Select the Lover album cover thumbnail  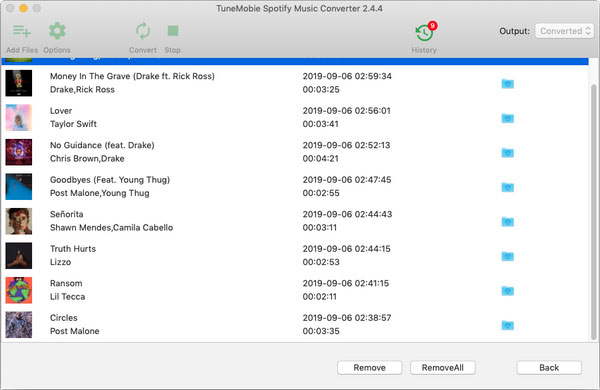(19, 117)
